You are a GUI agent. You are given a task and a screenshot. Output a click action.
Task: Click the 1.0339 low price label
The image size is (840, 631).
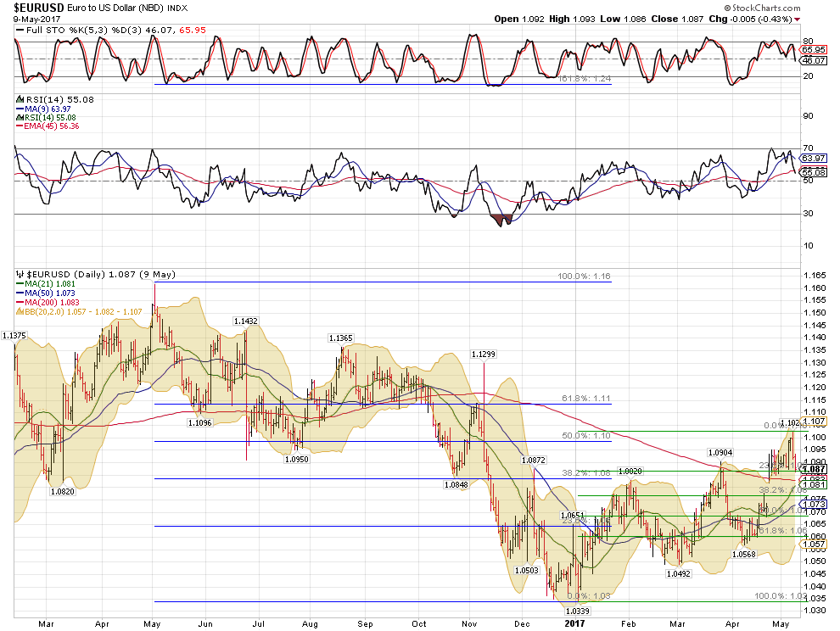pyautogui.click(x=577, y=611)
